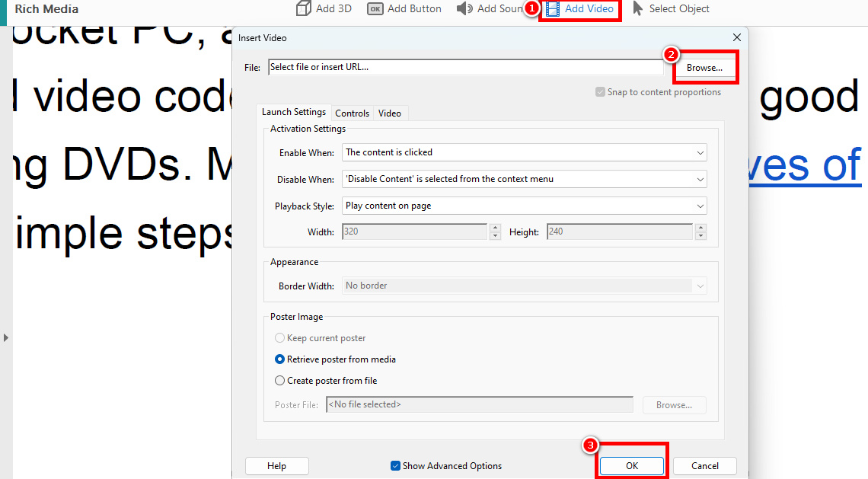868x479 pixels.
Task: Toggle Show Advanced Options checkbox
Action: [x=395, y=465]
